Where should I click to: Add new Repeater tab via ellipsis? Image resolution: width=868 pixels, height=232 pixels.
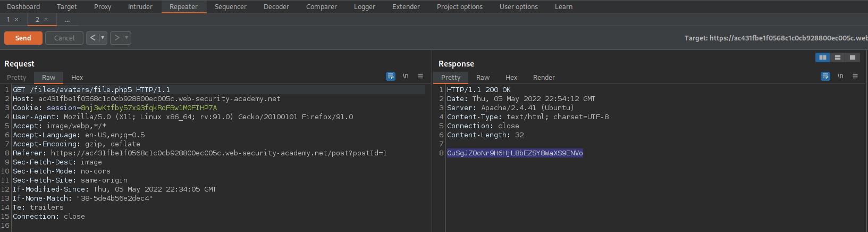coord(67,20)
